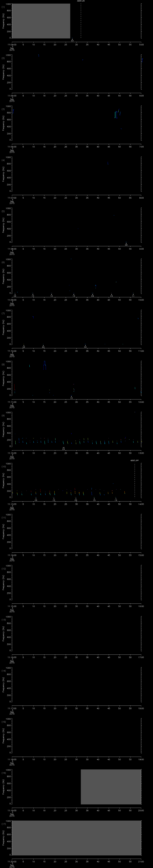Viewport: 153px width, 868px height.
Task: Click the blue mark near 800 Hz in panel 4
Action: (108, 163)
